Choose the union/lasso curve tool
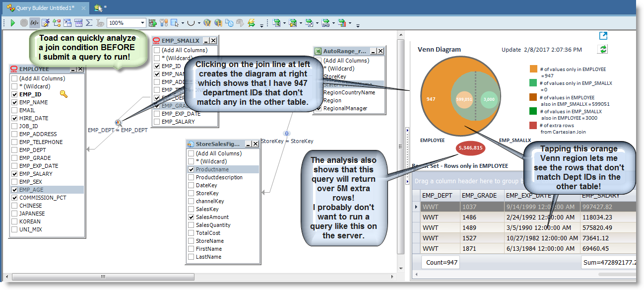 click(x=191, y=23)
